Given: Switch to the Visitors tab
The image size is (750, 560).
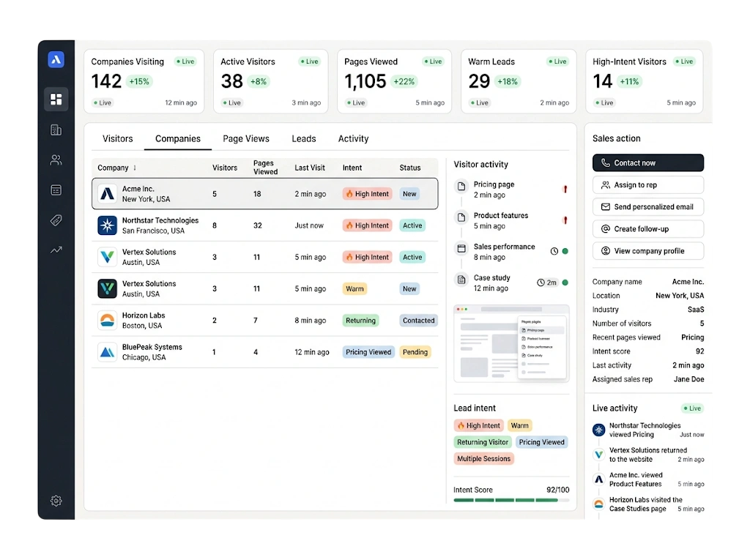Looking at the screenshot, I should (x=118, y=138).
